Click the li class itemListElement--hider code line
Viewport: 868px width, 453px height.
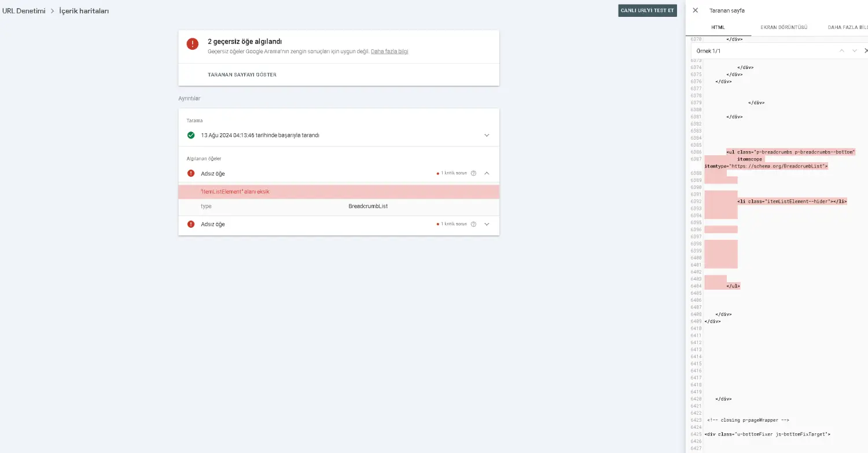click(x=792, y=201)
